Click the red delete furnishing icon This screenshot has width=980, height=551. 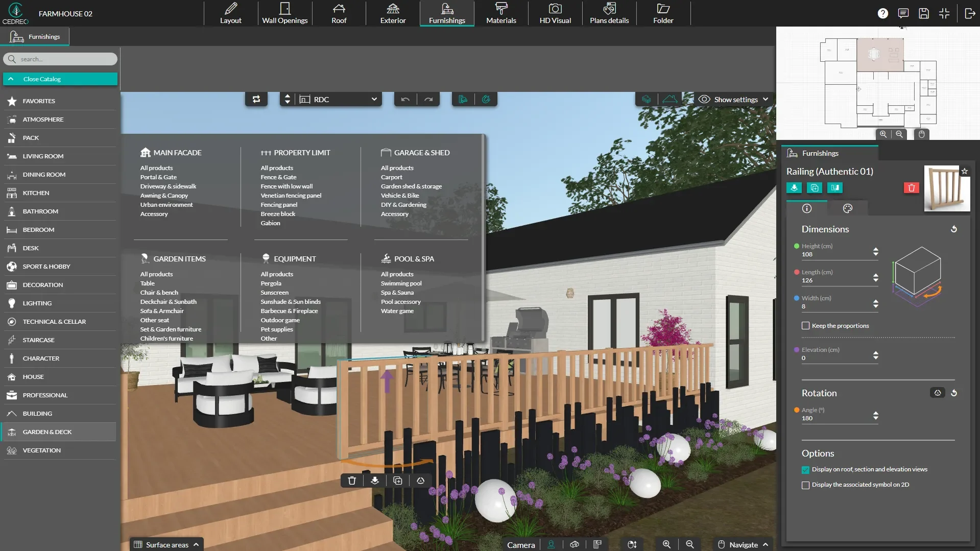(911, 188)
